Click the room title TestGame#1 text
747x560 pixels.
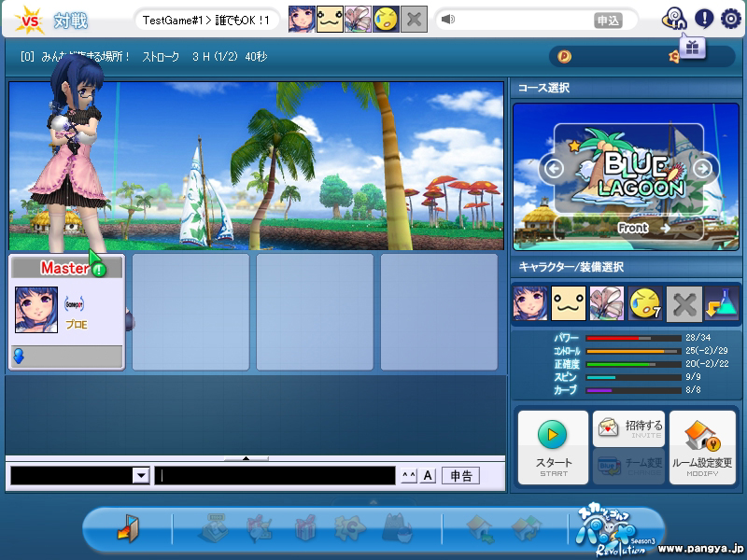coord(173,20)
